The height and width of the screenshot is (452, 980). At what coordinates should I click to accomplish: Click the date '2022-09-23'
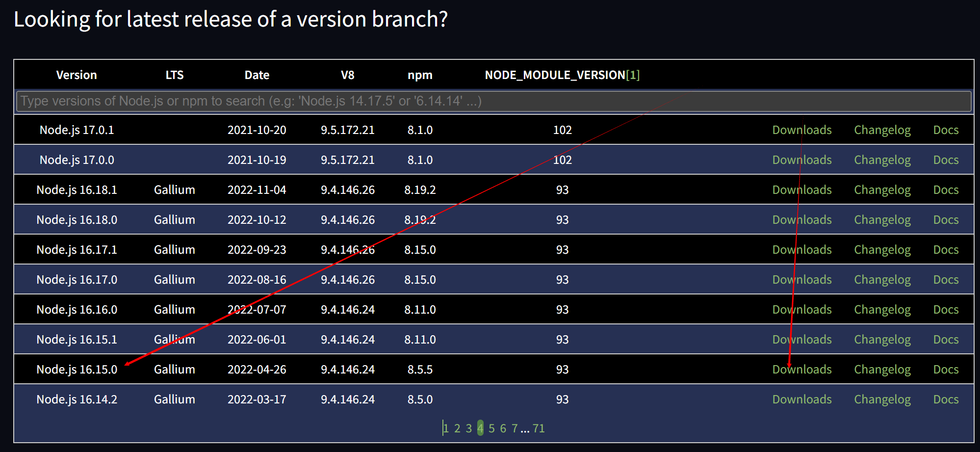click(257, 250)
